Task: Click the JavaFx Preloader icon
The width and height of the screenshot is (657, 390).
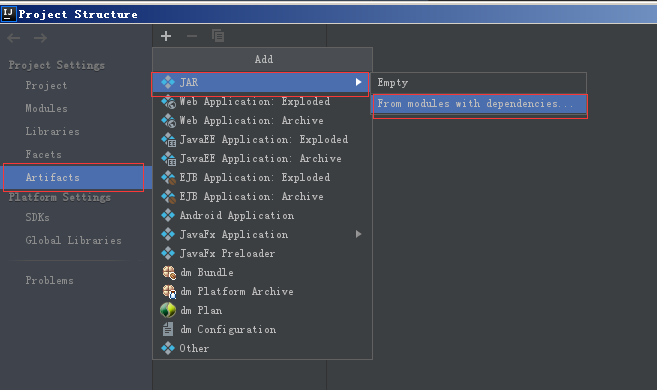Action: pos(168,253)
